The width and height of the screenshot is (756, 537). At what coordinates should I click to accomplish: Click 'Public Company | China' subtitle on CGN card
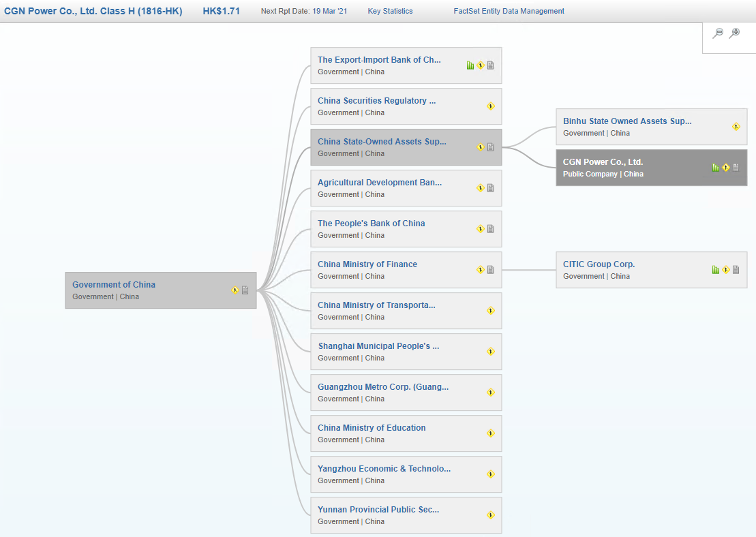click(603, 174)
